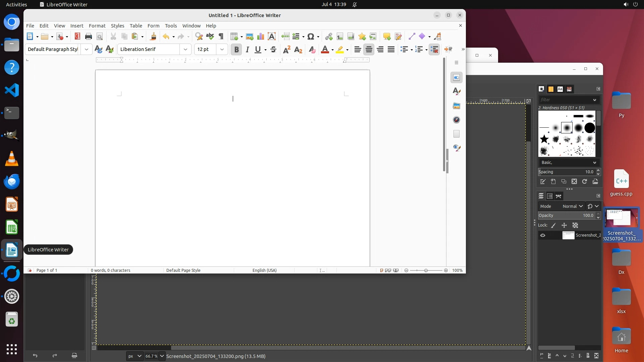644x362 pixels.
Task: Open GIMP layer Mode Normal dropdown
Action: point(572,206)
